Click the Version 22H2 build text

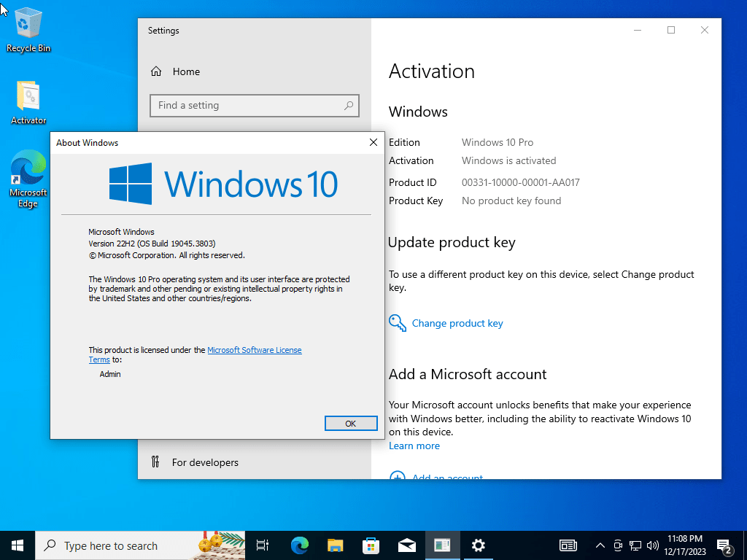(x=152, y=244)
